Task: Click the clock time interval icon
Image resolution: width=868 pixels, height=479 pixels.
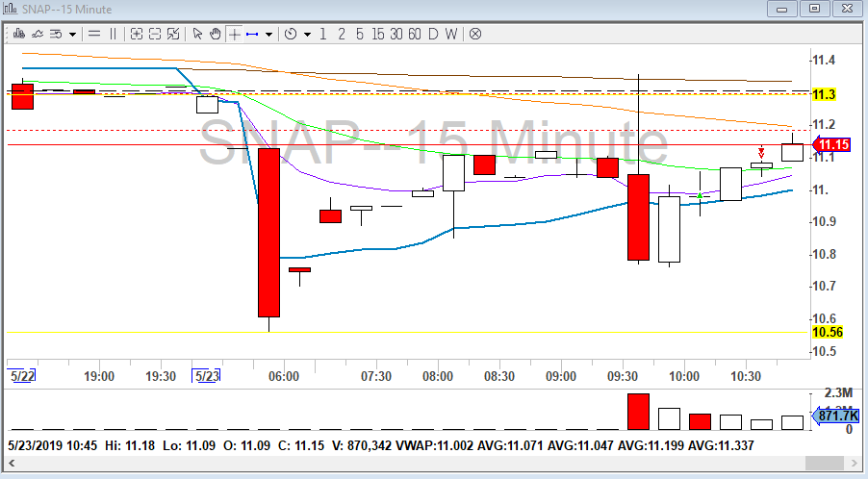Action: pyautogui.click(x=290, y=34)
